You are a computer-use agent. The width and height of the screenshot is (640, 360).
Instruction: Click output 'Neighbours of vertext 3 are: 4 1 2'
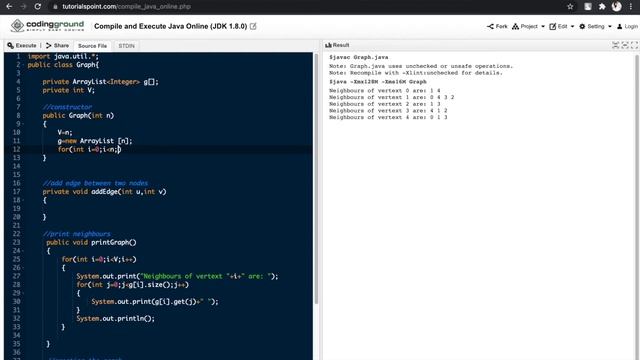coord(388,111)
